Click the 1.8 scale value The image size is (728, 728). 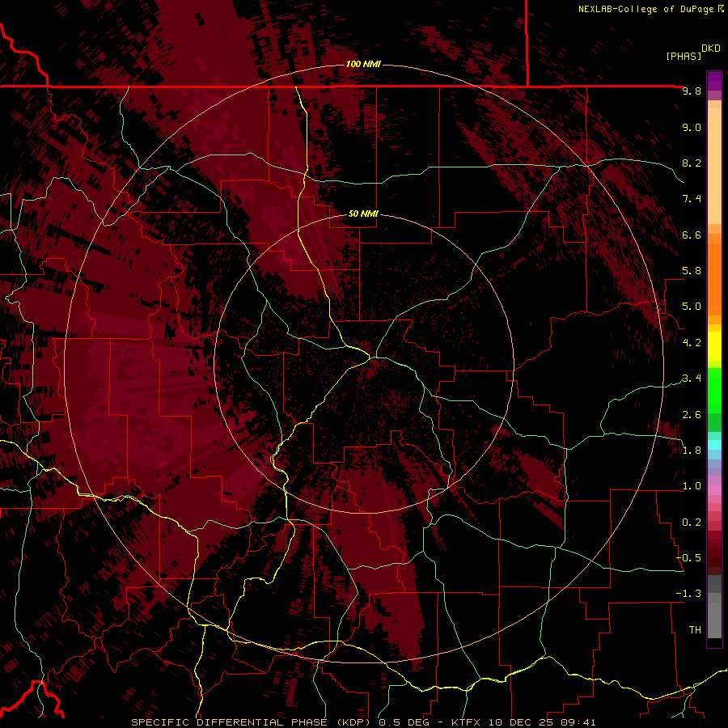(692, 451)
